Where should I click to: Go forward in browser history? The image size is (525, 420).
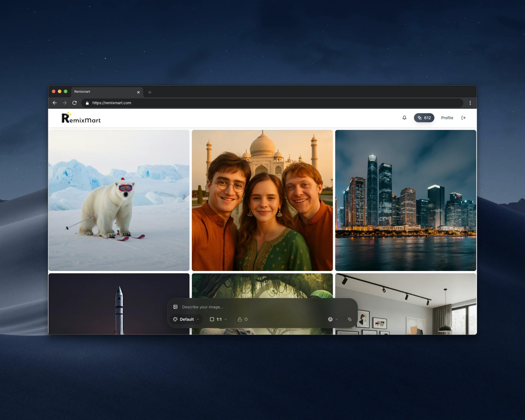tap(65, 103)
